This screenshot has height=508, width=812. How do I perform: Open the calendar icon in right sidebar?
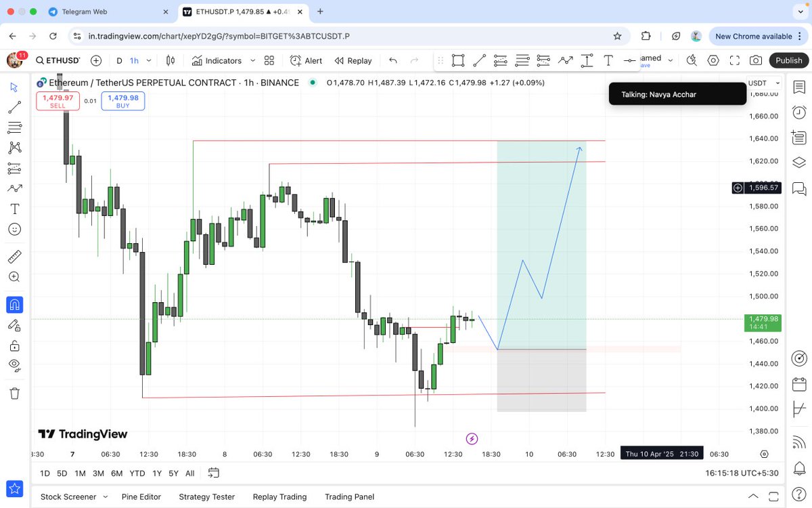pos(798,384)
